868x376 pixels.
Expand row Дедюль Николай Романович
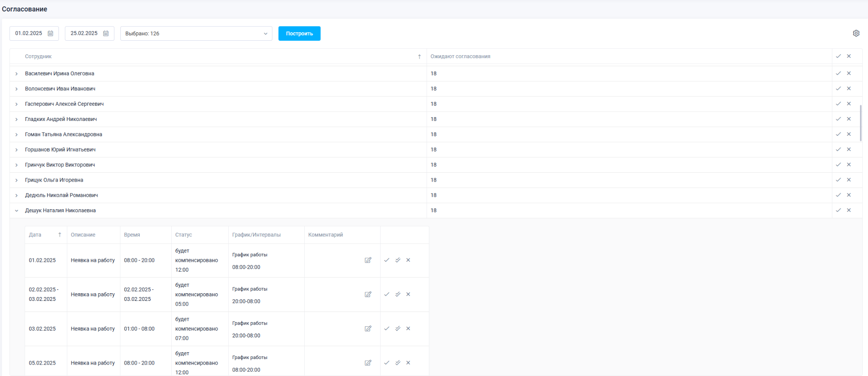(x=17, y=196)
